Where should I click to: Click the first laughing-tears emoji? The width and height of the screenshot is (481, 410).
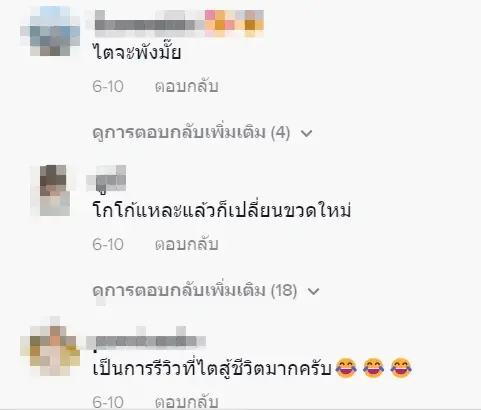[x=346, y=368]
